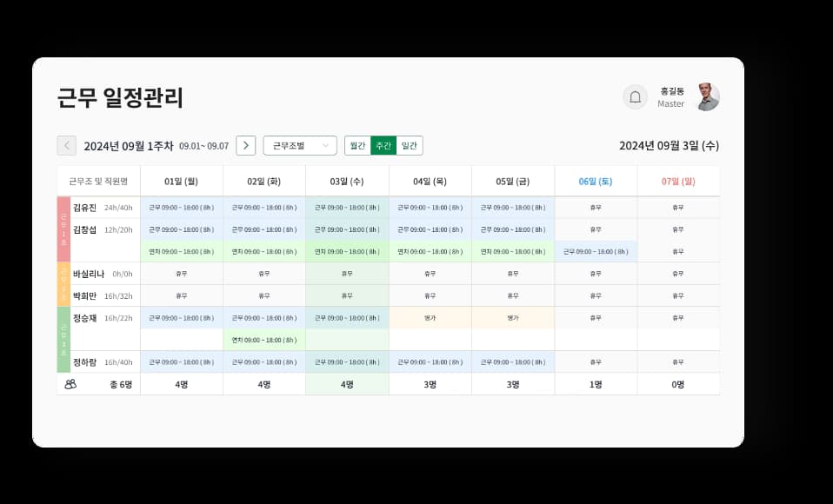Select employee 바실리나

point(90,272)
